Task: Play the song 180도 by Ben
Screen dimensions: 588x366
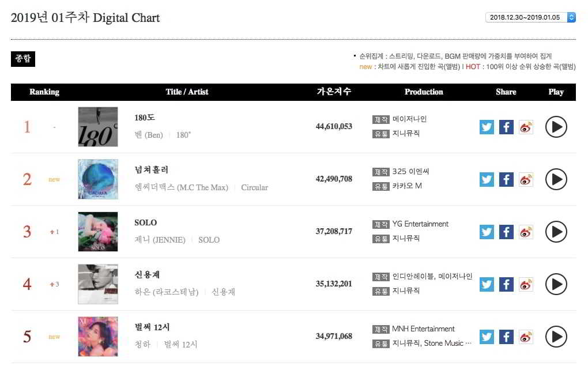Action: [x=556, y=127]
